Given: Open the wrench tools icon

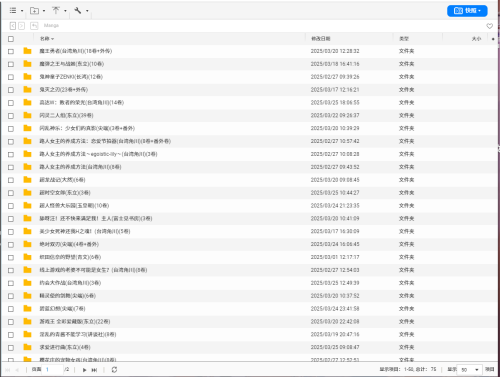Looking at the screenshot, I should point(78,11).
